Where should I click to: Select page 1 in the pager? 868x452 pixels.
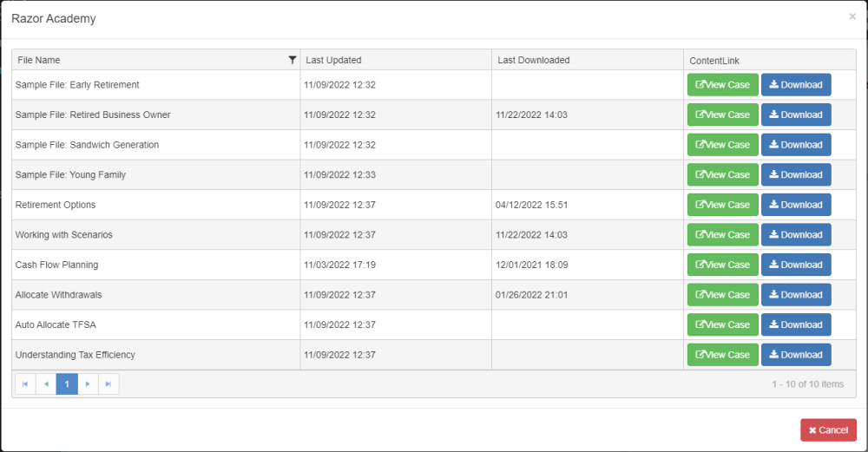coord(67,383)
